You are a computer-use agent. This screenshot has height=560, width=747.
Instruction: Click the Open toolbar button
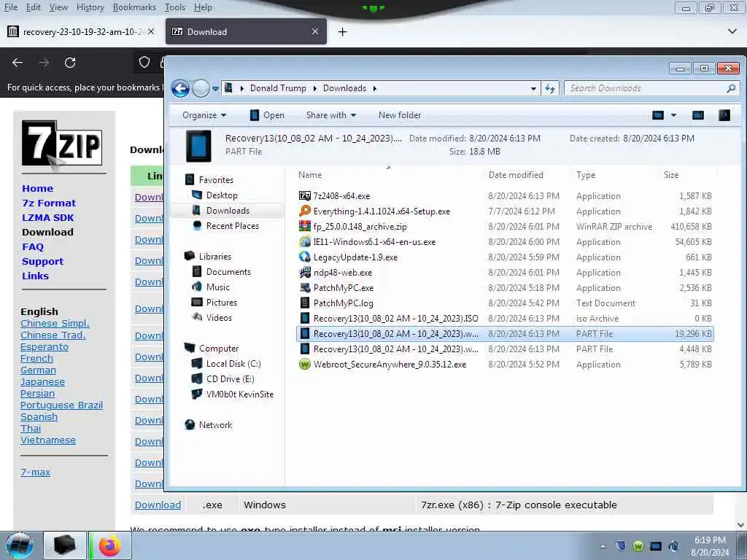267,115
